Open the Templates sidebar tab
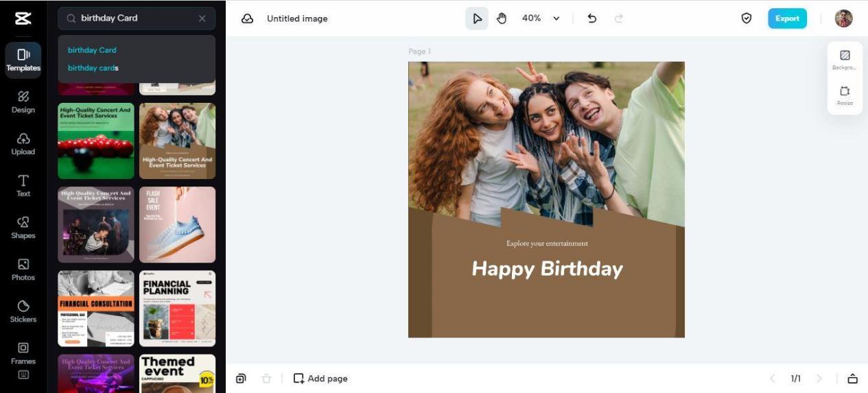The image size is (868, 393). point(23,60)
